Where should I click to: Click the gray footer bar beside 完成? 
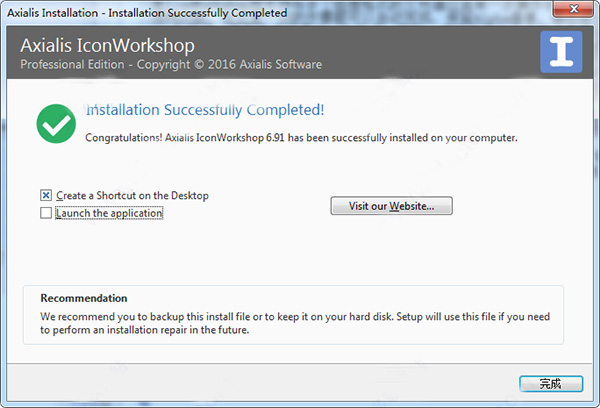pyautogui.click(x=260, y=383)
